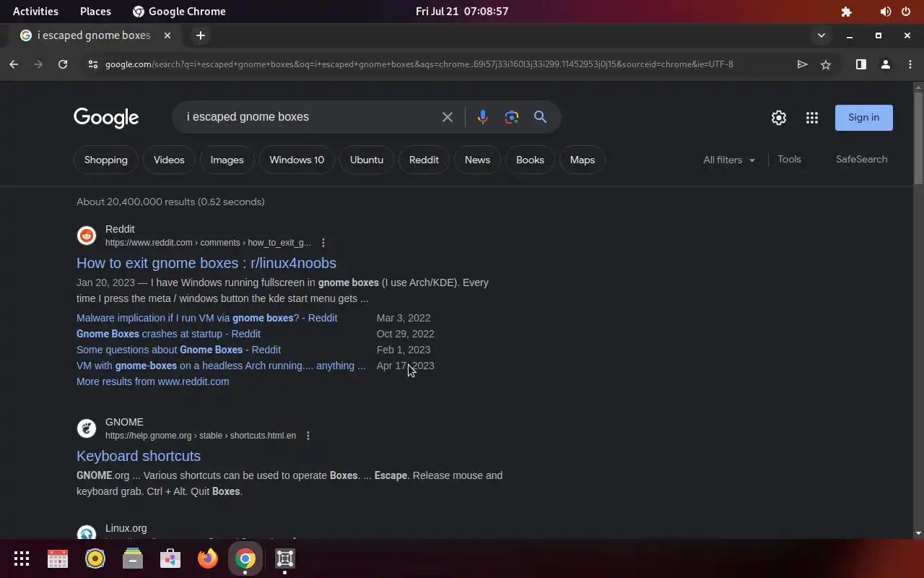Viewport: 924px width, 578px height.
Task: Click 'More results from www.reddit.com'
Action: point(152,381)
